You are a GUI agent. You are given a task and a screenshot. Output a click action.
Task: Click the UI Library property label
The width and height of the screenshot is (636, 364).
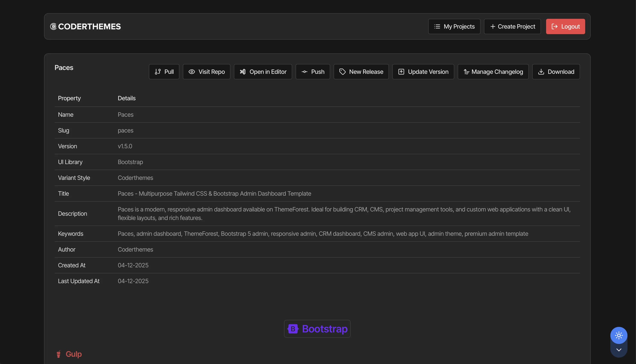[x=70, y=162]
